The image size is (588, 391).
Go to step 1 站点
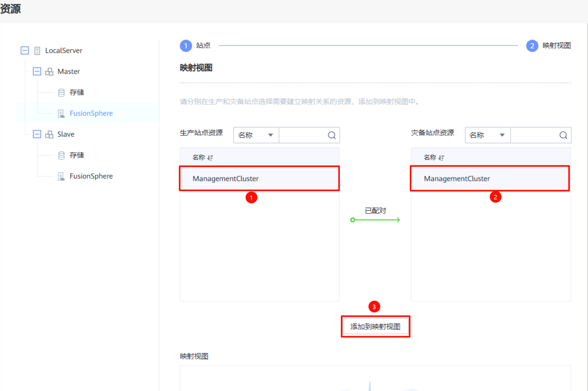point(186,46)
